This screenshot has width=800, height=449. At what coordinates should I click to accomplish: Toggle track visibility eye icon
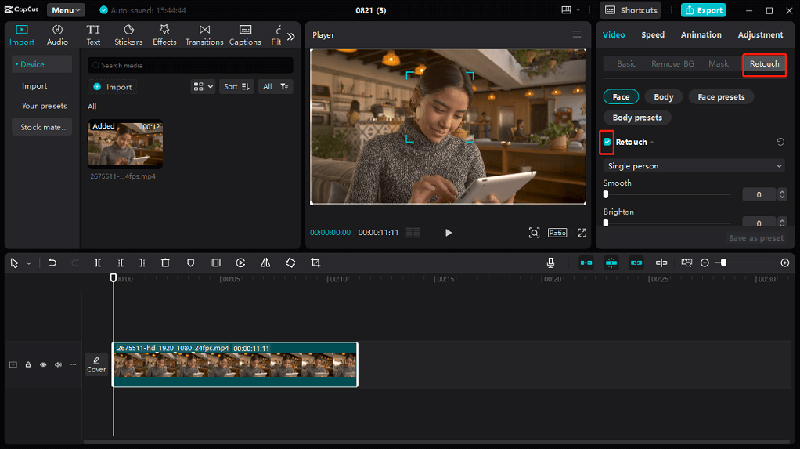tap(43, 365)
